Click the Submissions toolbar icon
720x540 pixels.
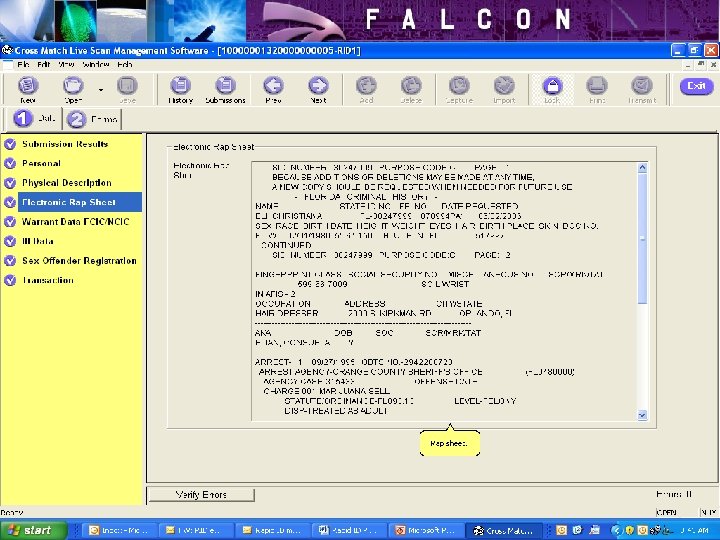coord(225,88)
